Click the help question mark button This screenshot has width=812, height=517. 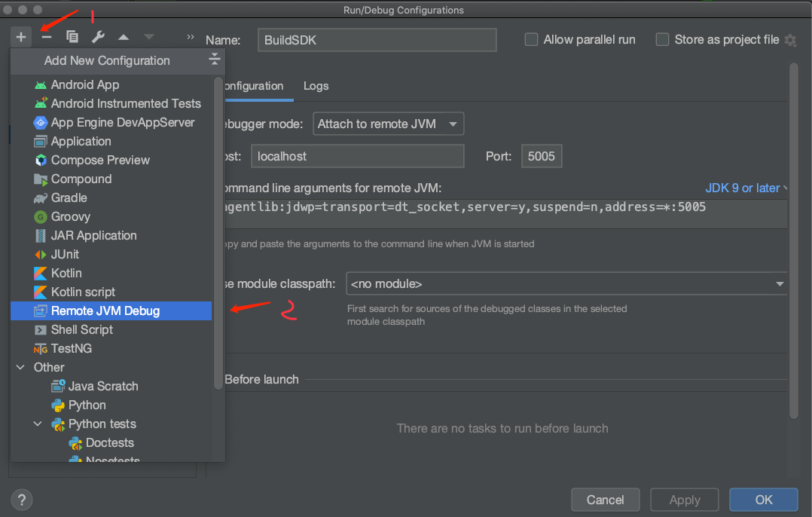[21, 500]
